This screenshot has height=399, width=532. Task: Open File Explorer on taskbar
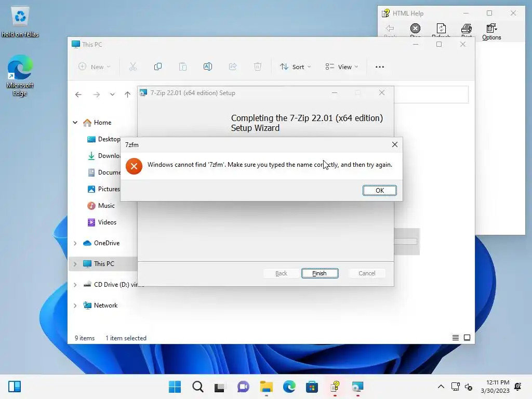click(267, 387)
